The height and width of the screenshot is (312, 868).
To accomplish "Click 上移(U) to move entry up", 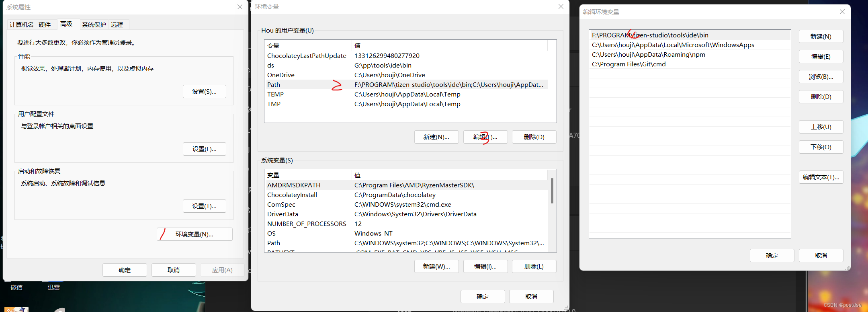I will coord(821,127).
